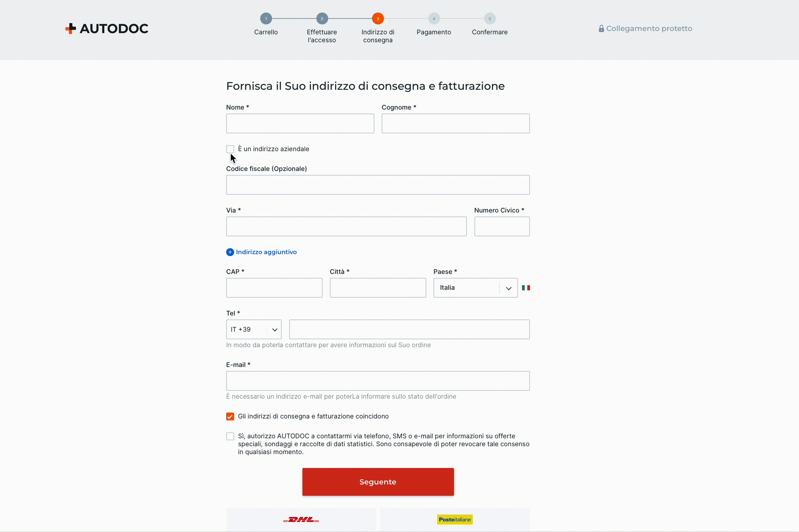Focus the Nome input field
Screen dimensions: 799x532
pos(300,123)
